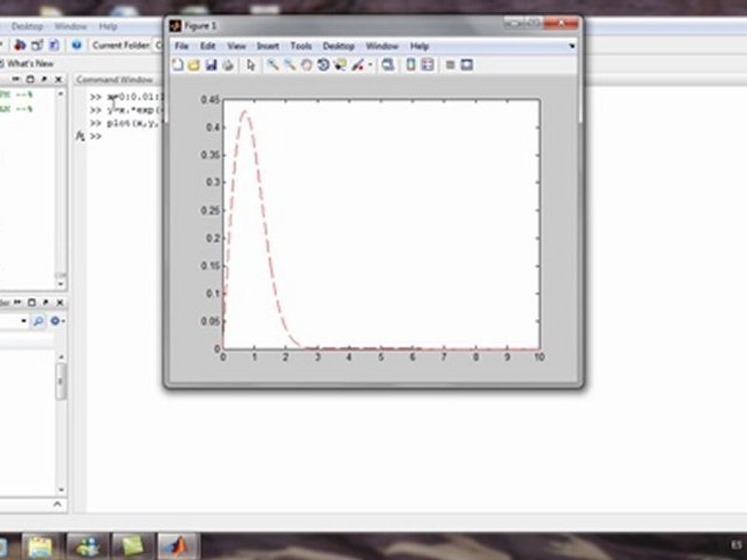Open the Windows Live Messenger taskbar icon
The image size is (747, 560).
[x=86, y=546]
